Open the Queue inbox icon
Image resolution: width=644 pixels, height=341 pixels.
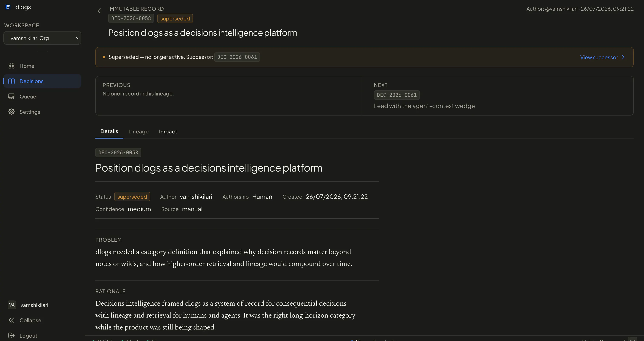[x=11, y=97]
